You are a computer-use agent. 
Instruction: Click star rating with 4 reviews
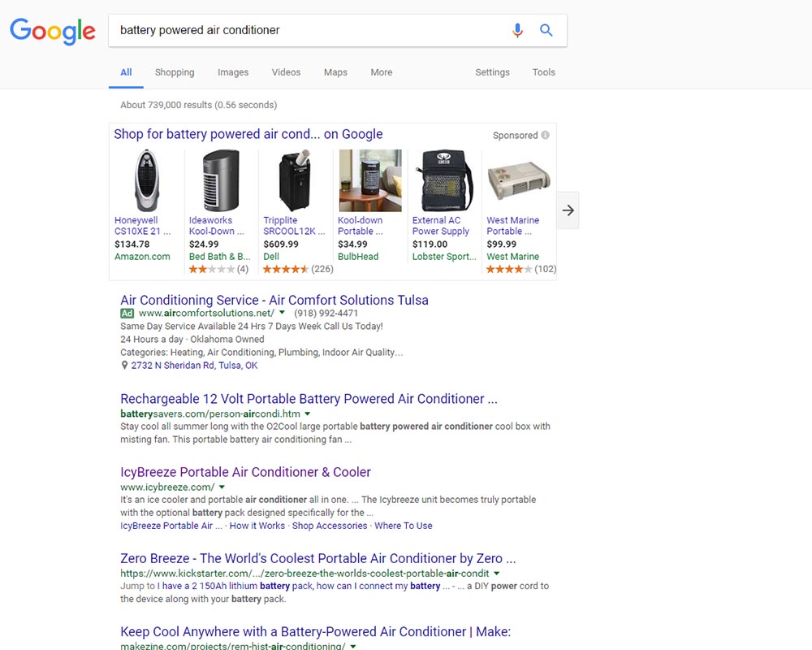tap(218, 269)
